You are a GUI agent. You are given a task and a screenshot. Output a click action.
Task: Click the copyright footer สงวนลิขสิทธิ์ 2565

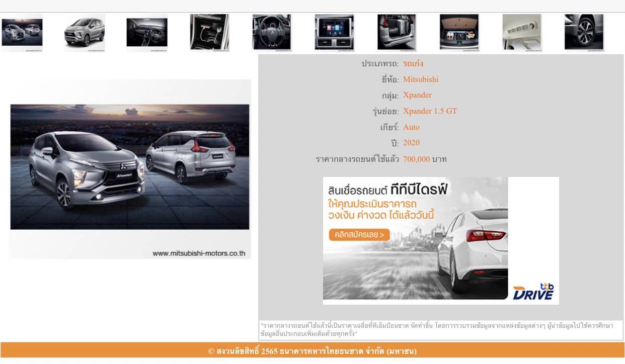(x=312, y=351)
